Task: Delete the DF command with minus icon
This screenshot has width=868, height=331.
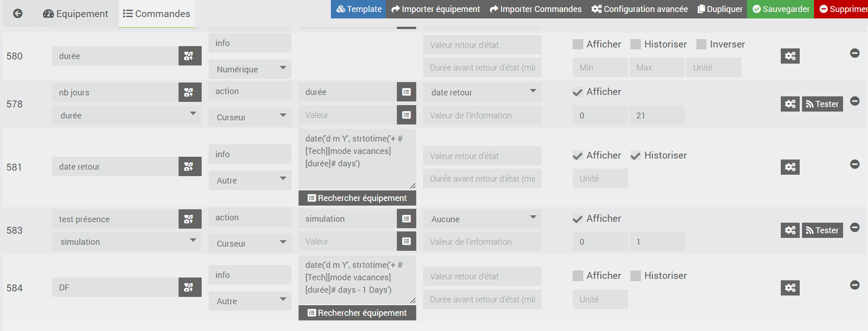Action: pos(855,285)
